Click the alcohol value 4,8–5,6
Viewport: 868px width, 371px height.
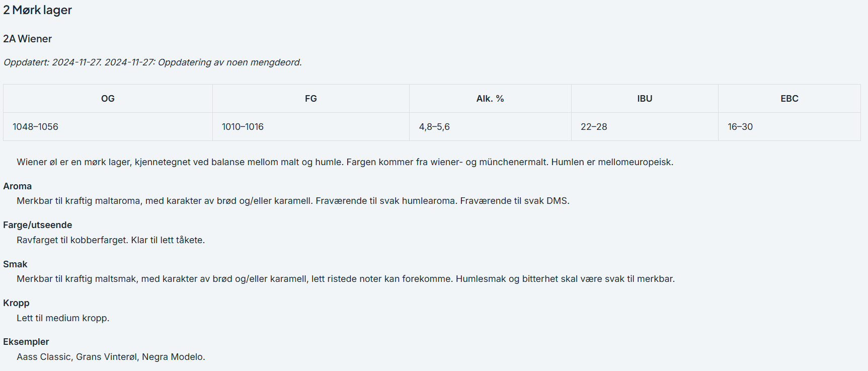(434, 127)
